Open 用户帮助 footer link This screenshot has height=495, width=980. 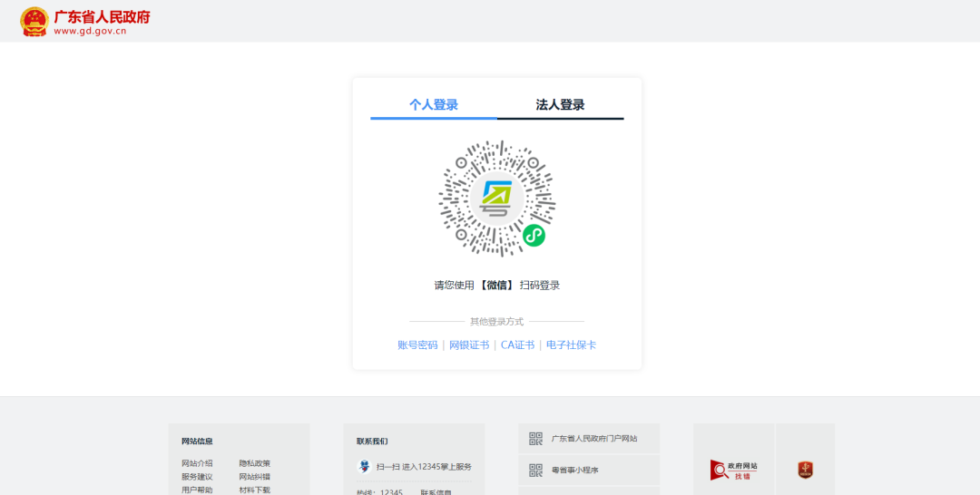(197, 490)
